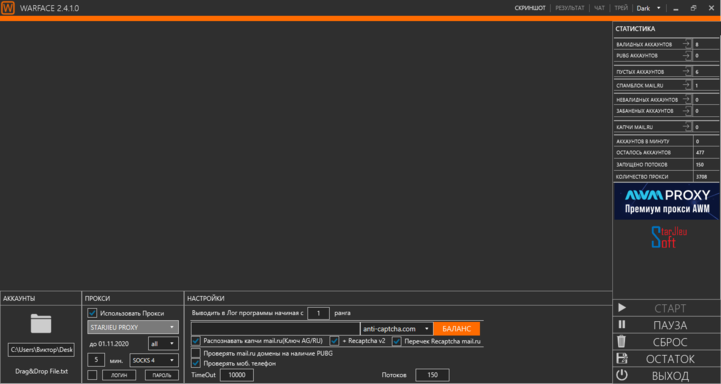Click export arrow for PUBG аккаунтов

pos(686,55)
